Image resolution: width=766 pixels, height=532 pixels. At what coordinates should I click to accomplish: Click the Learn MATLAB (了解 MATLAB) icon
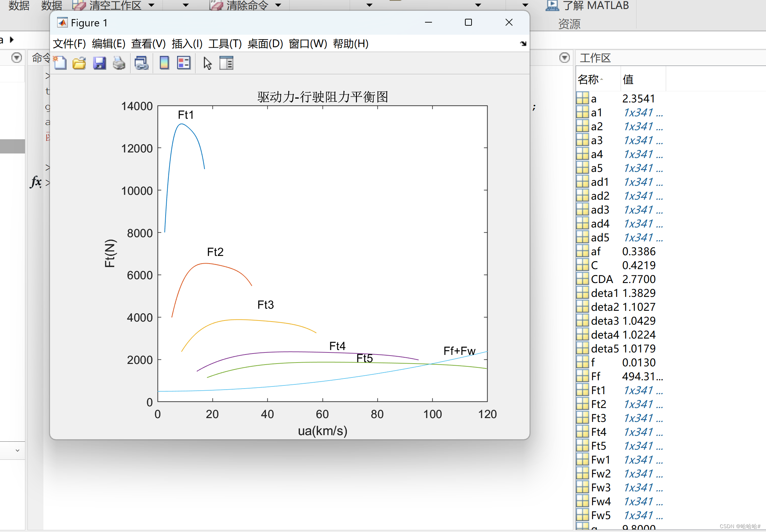pos(552,6)
